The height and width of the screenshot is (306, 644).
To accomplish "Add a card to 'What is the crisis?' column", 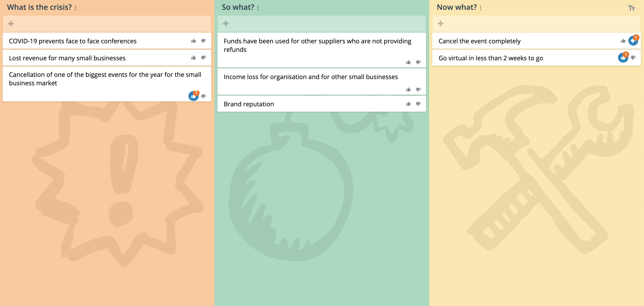I will pos(11,23).
